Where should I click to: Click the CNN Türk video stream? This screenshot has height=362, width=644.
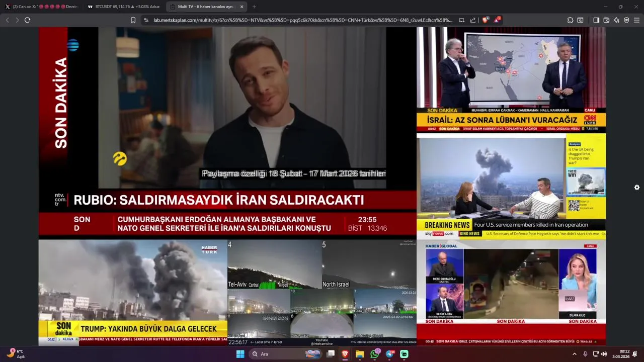[x=511, y=79]
